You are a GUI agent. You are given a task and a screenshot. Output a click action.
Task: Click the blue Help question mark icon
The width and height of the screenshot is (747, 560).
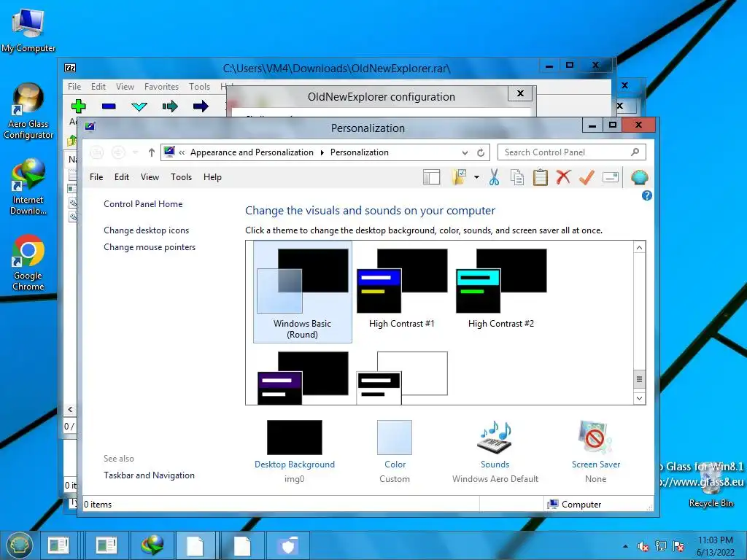pos(646,195)
